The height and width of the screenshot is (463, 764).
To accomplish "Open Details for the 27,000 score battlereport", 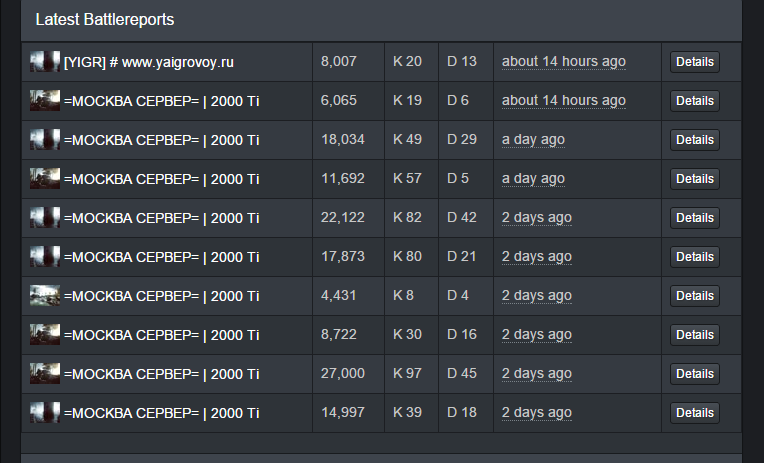I will click(694, 374).
